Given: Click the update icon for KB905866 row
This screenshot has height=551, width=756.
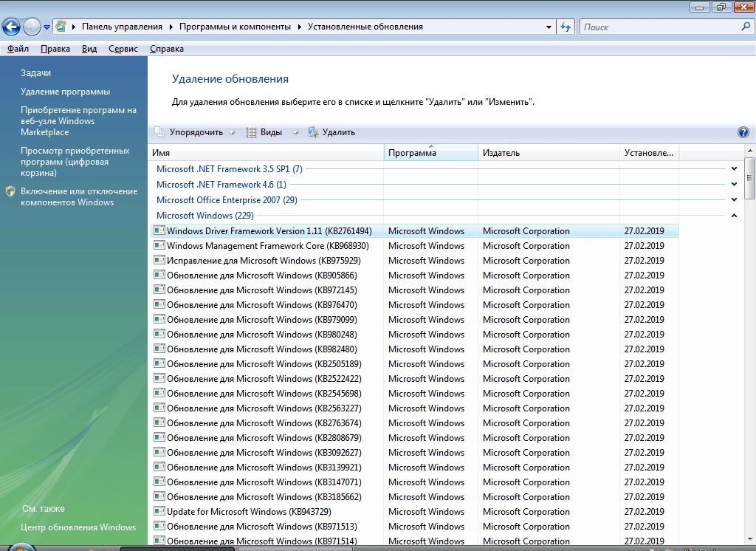Looking at the screenshot, I should point(159,275).
